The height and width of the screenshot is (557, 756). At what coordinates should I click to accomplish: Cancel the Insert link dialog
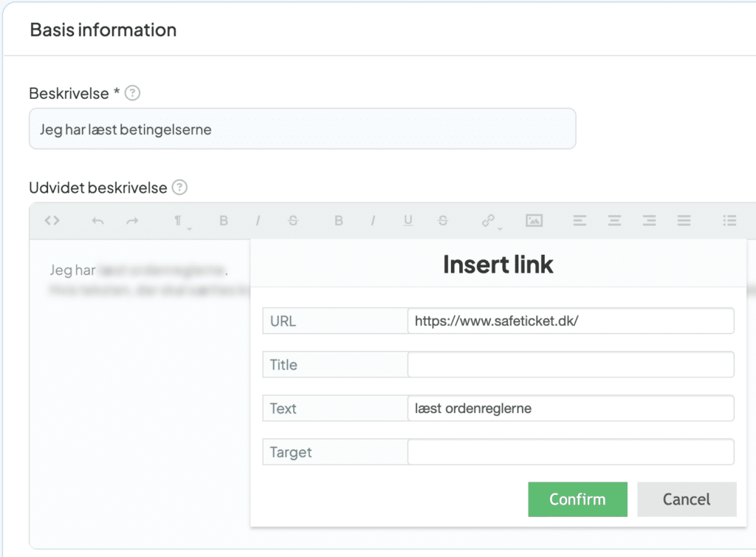click(687, 499)
